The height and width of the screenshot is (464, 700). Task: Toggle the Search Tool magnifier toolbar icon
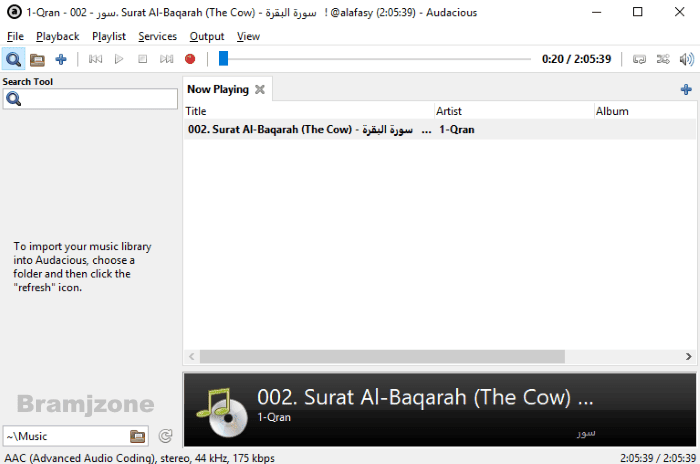point(13,59)
